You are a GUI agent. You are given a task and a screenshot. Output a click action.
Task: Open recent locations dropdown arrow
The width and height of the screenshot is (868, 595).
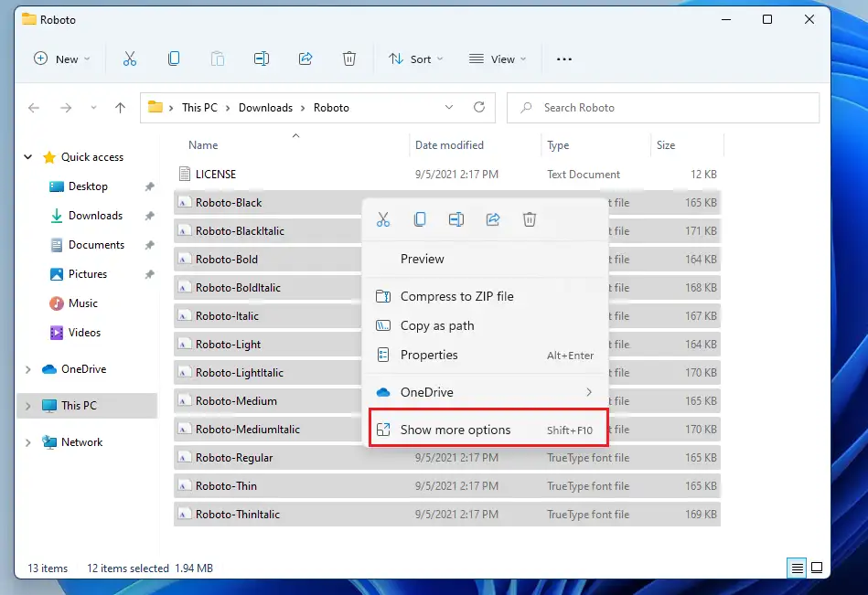93,108
